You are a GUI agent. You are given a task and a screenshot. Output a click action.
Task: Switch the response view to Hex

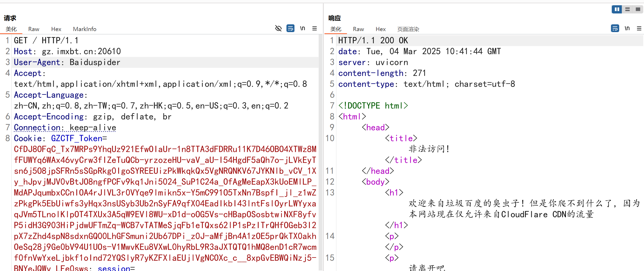pos(380,29)
